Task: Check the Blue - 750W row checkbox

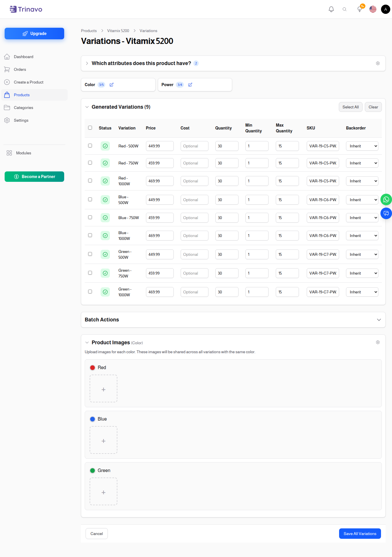Action: pos(90,217)
